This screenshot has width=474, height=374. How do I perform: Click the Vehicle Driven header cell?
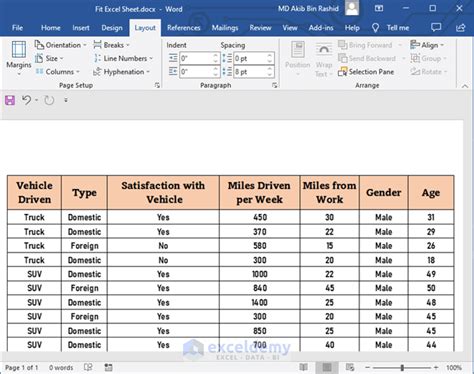34,193
